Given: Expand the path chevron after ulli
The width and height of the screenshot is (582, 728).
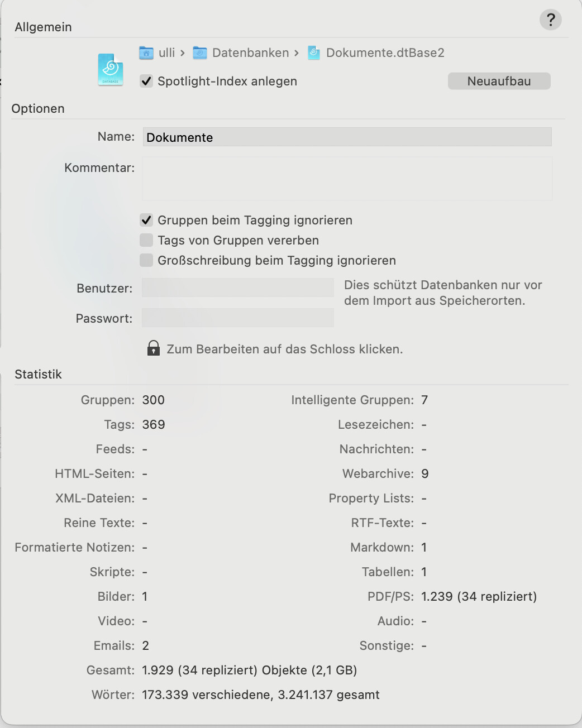Looking at the screenshot, I should 183,53.
